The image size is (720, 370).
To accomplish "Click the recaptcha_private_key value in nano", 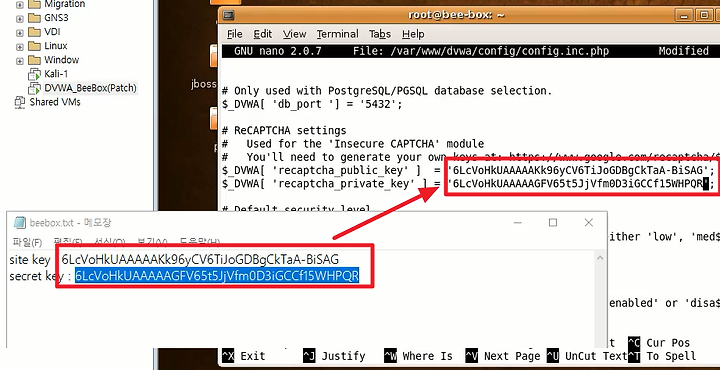I will point(579,185).
